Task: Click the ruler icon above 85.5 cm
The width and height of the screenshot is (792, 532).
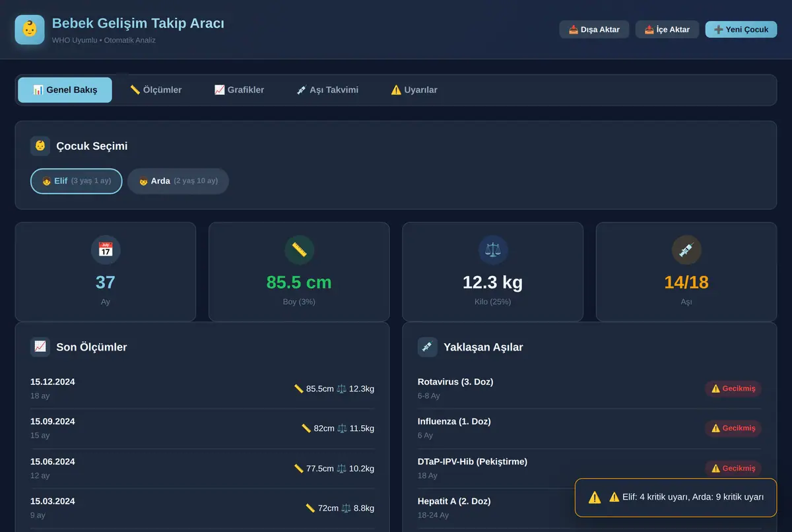Action: [299, 250]
